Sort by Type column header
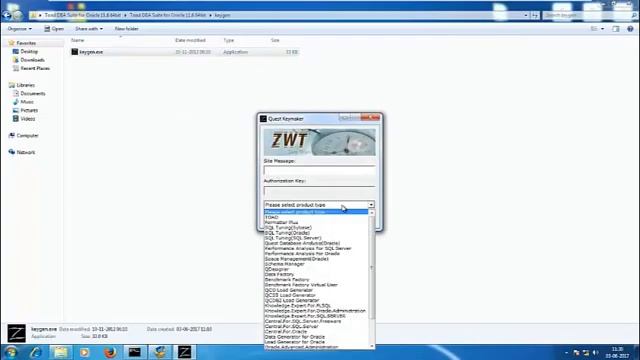This screenshot has width=640, height=360. pyautogui.click(x=229, y=40)
